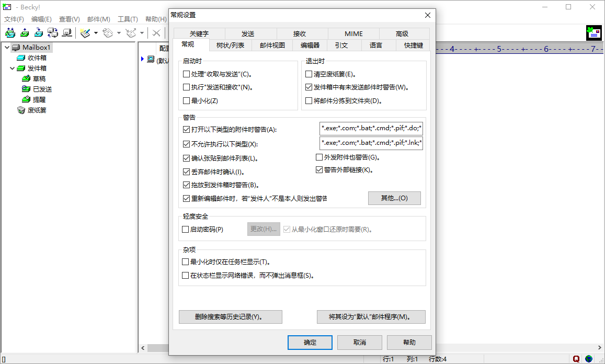
Task: Click the red Q status bar icon
Action: coord(576,359)
